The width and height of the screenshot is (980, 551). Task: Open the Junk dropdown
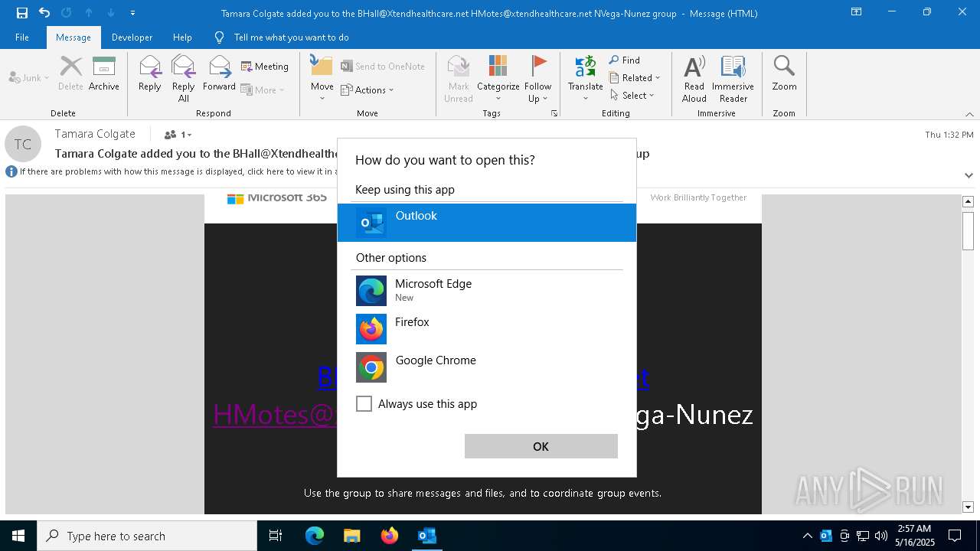(29, 77)
